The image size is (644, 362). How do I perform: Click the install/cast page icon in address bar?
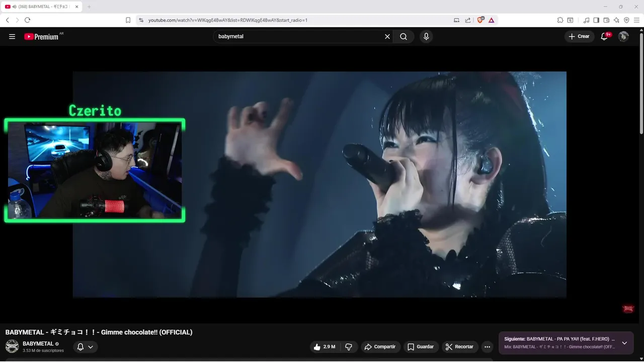(x=456, y=20)
